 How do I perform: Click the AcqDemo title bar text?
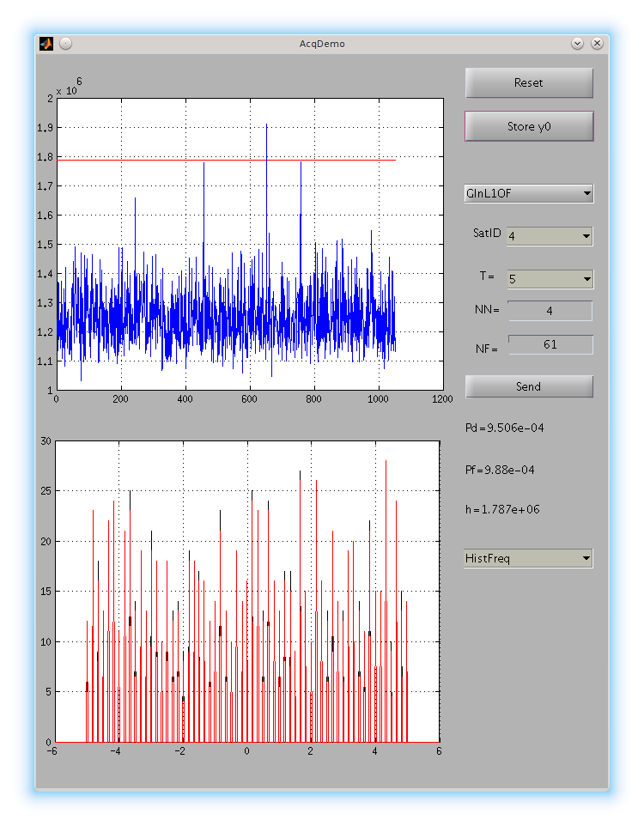coord(322,43)
